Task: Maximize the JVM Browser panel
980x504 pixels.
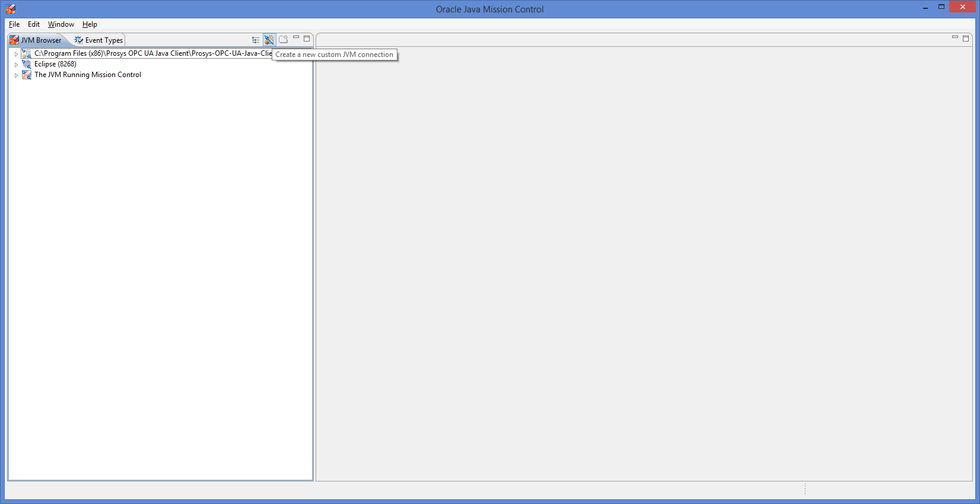Action: tap(307, 39)
